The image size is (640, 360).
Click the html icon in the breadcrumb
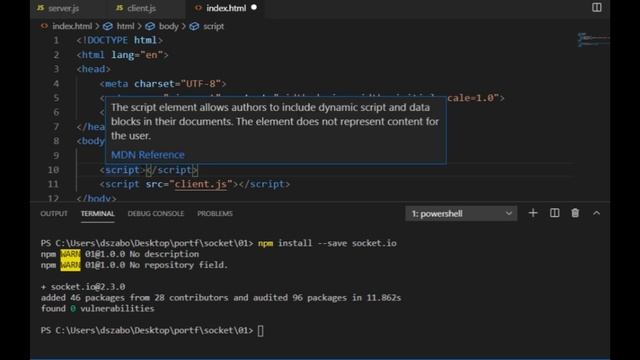pyautogui.click(x=107, y=26)
